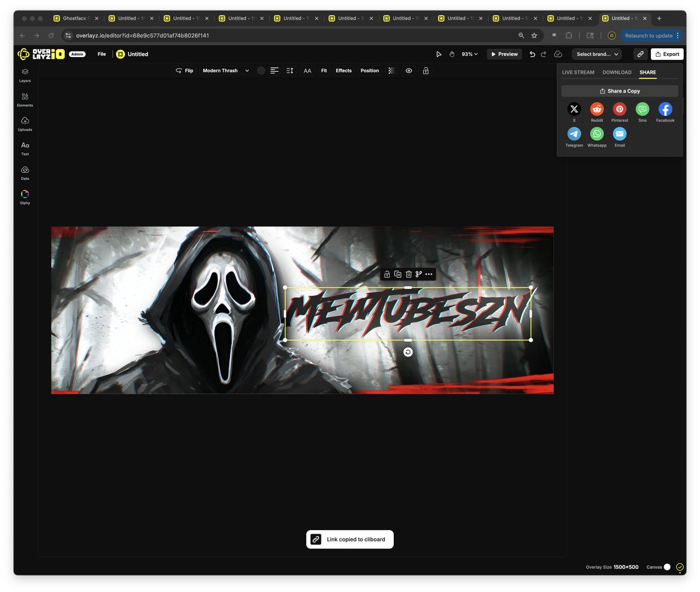Select the MEWTUBESZN text on canvas
700x592 pixels.
(x=408, y=314)
